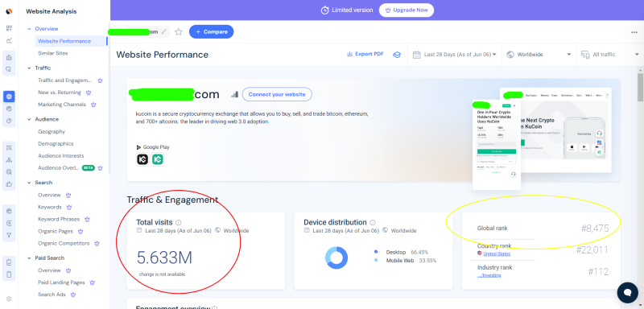Viewport: 644px width, 309px height.
Task: Click Connect your website button
Action: (x=277, y=94)
